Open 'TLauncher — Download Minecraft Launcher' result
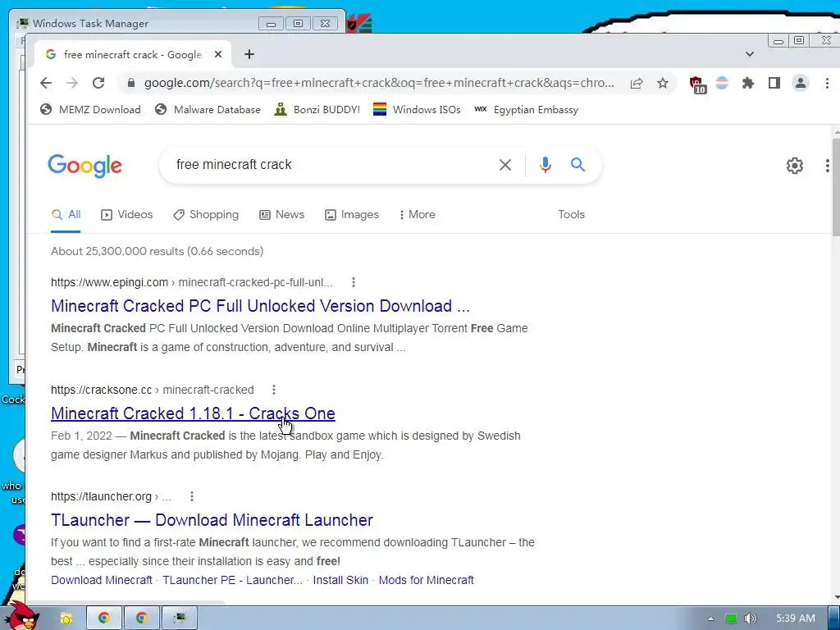The image size is (840, 630). [212, 520]
